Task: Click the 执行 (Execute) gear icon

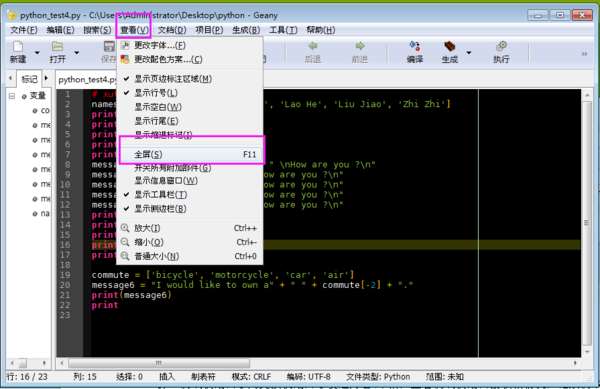Action: (501, 47)
